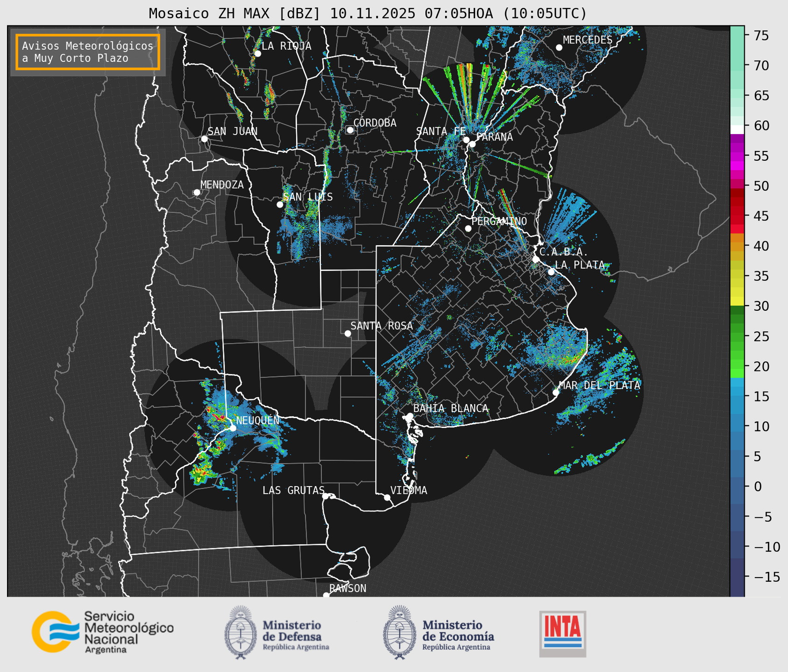
Task: Click the 60 dBZ white color band
Action: (737, 130)
